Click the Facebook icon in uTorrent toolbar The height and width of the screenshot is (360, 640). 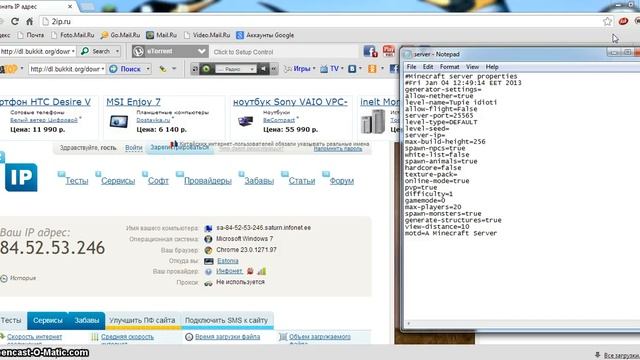click(370, 51)
